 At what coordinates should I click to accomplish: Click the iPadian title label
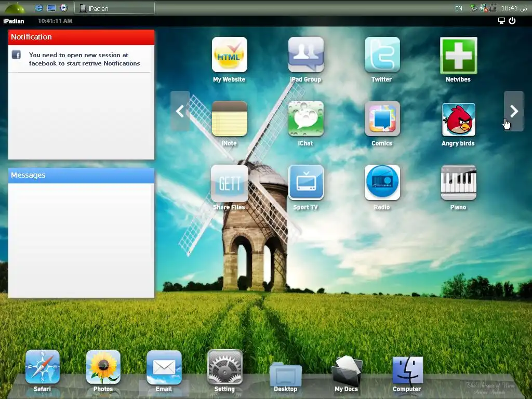pos(14,21)
